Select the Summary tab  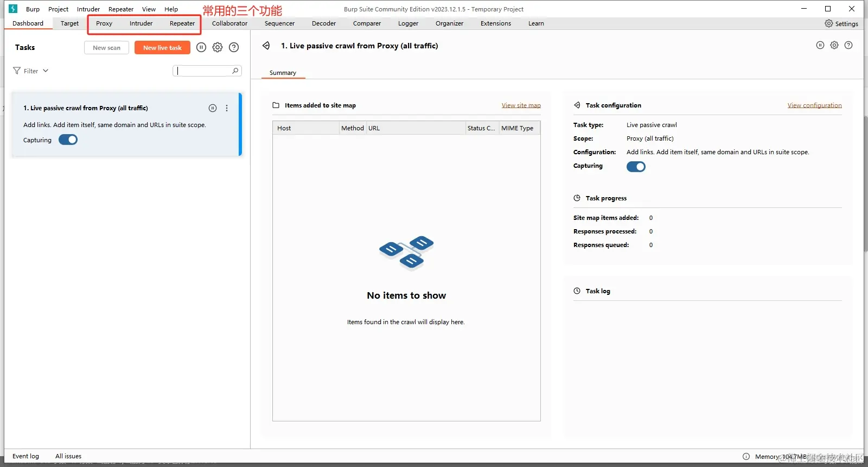click(x=283, y=73)
